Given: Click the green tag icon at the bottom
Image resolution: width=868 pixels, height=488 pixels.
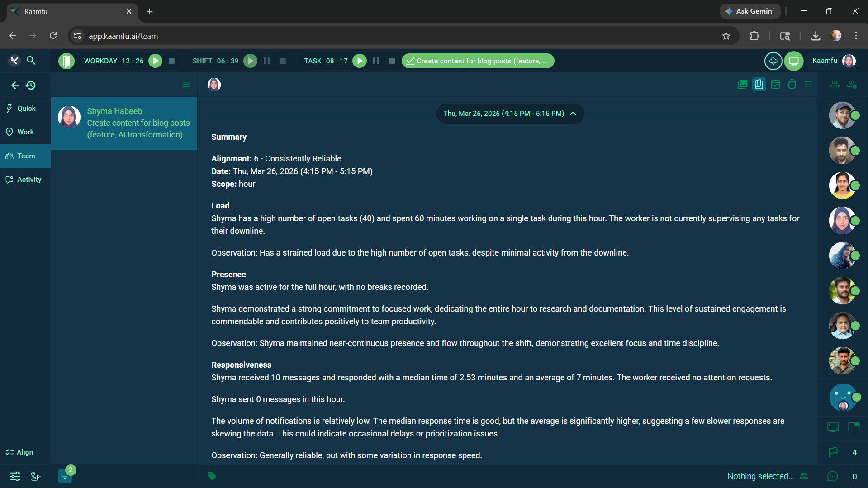Looking at the screenshot, I should tap(212, 476).
